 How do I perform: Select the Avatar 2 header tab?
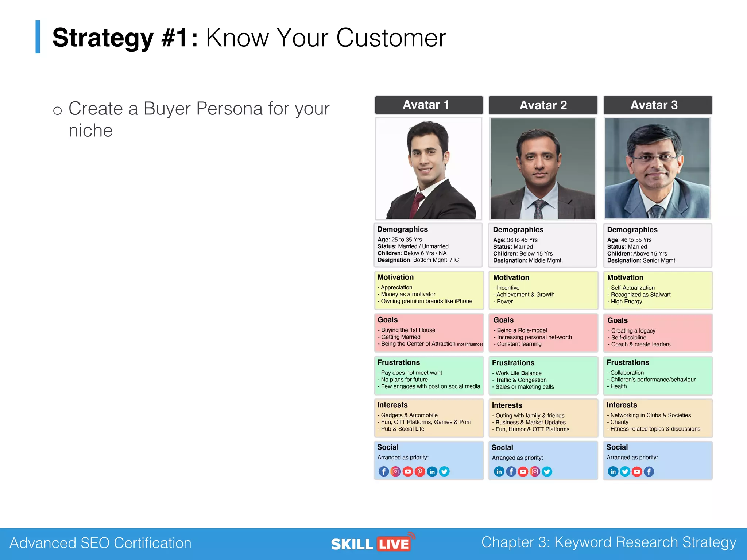[x=543, y=105]
